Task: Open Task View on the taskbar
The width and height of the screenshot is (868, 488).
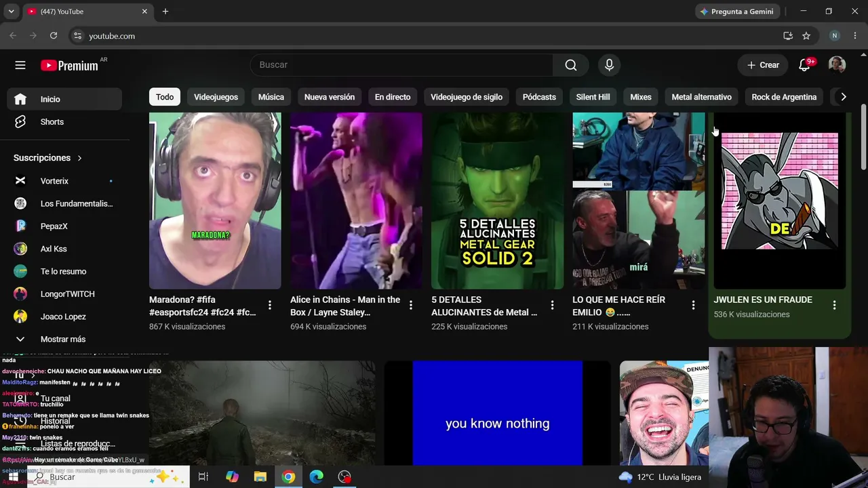Action: coord(203,477)
